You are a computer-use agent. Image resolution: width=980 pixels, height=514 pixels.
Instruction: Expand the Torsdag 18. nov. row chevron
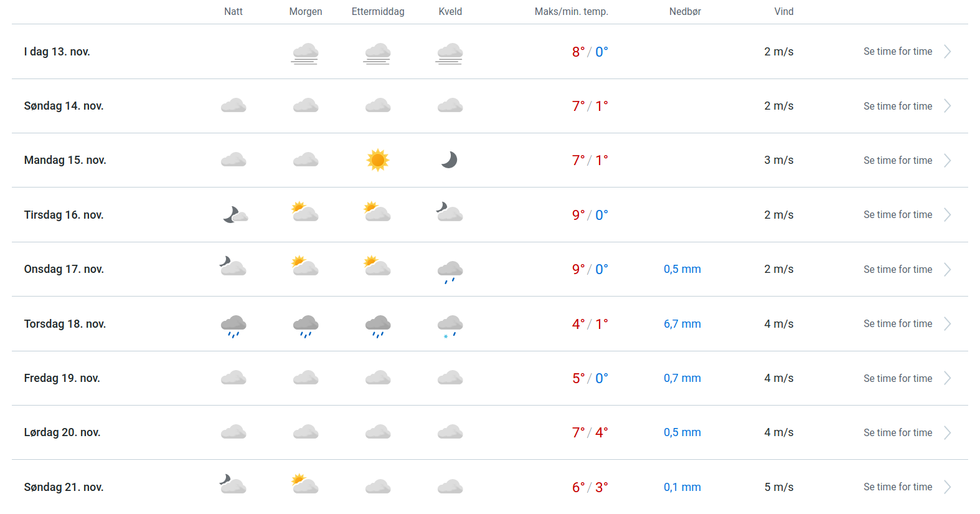[947, 324]
